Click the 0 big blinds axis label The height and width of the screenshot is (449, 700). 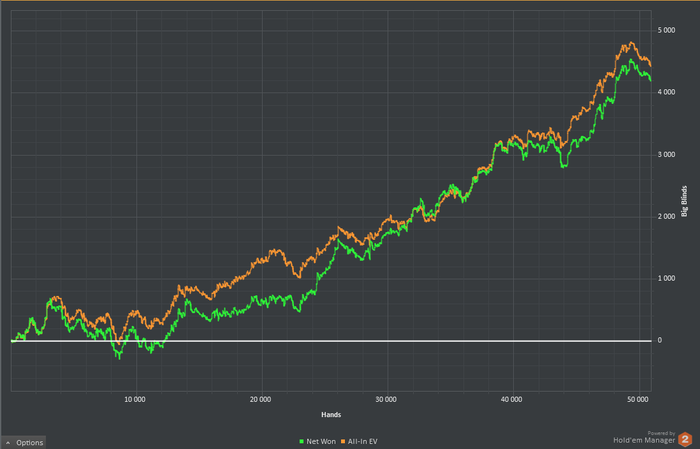click(x=659, y=341)
